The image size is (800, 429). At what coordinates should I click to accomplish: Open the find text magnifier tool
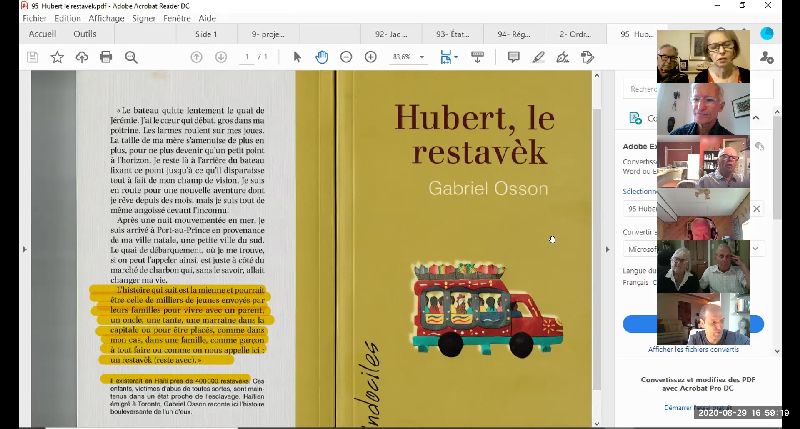click(x=131, y=57)
